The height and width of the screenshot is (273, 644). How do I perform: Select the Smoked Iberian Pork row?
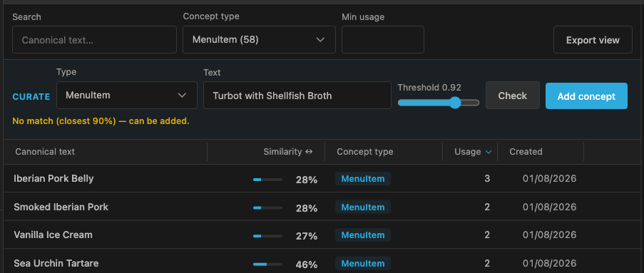tap(322, 207)
